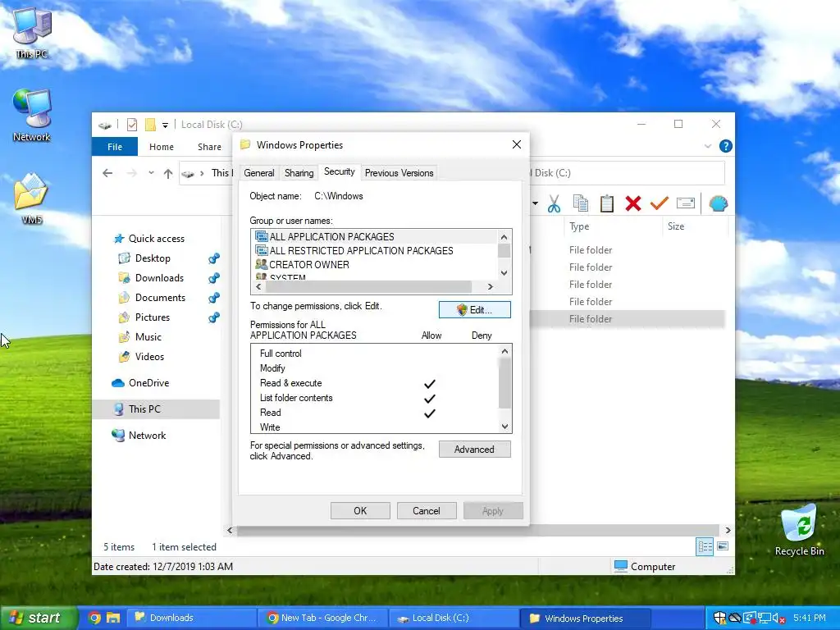Click Cancel in Windows Properties
This screenshot has height=630, width=840.
tap(427, 511)
